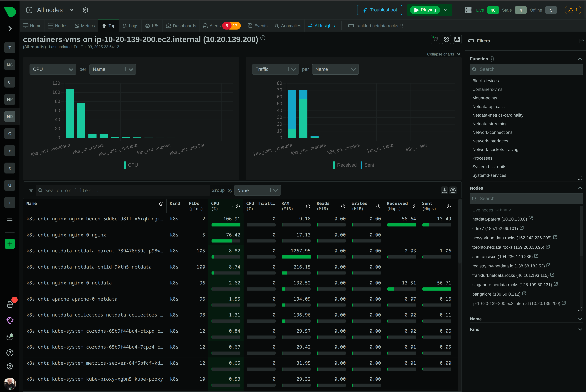
Task: Open the Group by dropdown
Action: point(257,190)
